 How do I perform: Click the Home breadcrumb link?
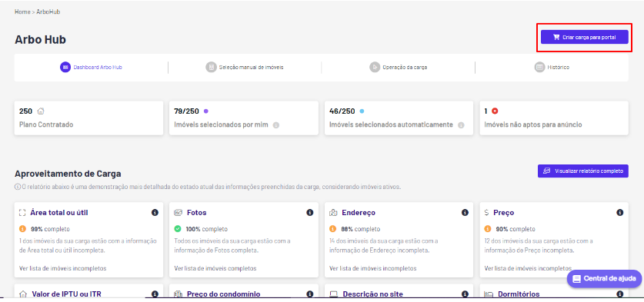[x=22, y=12]
